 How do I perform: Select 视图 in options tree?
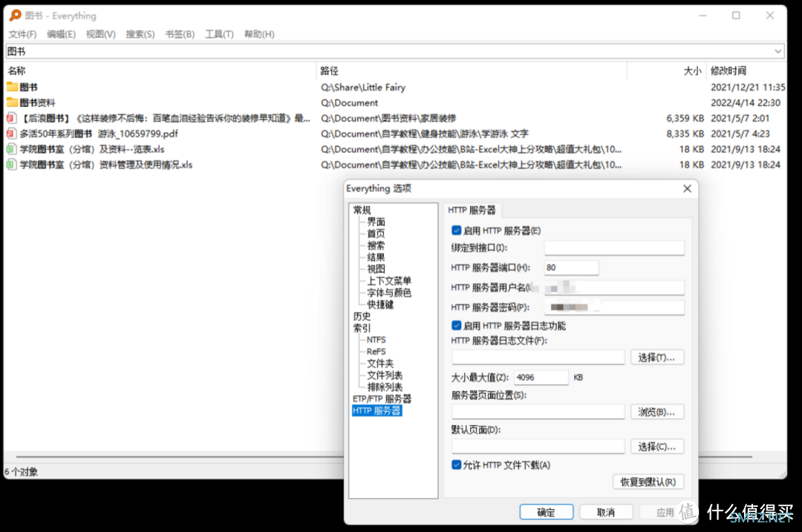tap(376, 269)
